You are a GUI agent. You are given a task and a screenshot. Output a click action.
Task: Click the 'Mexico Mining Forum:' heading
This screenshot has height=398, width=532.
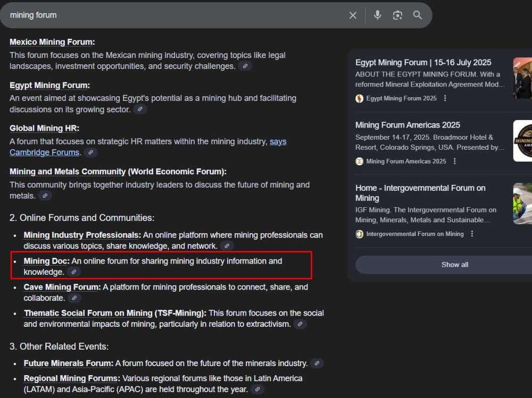coord(52,42)
